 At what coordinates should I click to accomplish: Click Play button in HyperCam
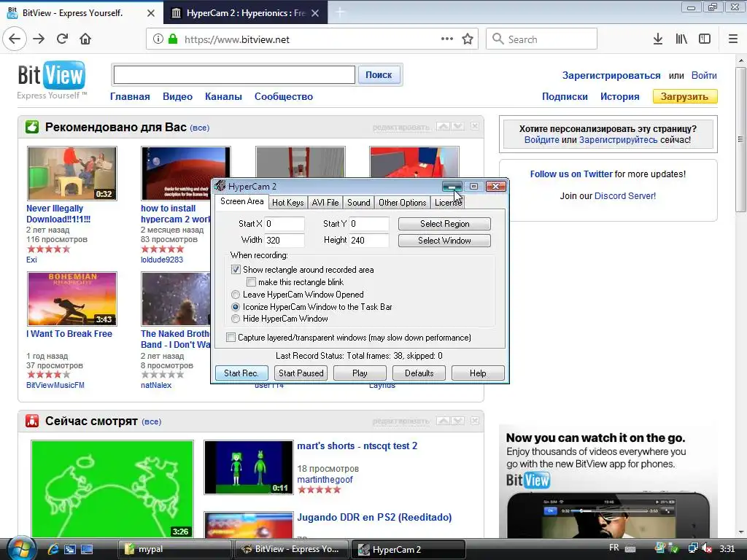(x=360, y=373)
